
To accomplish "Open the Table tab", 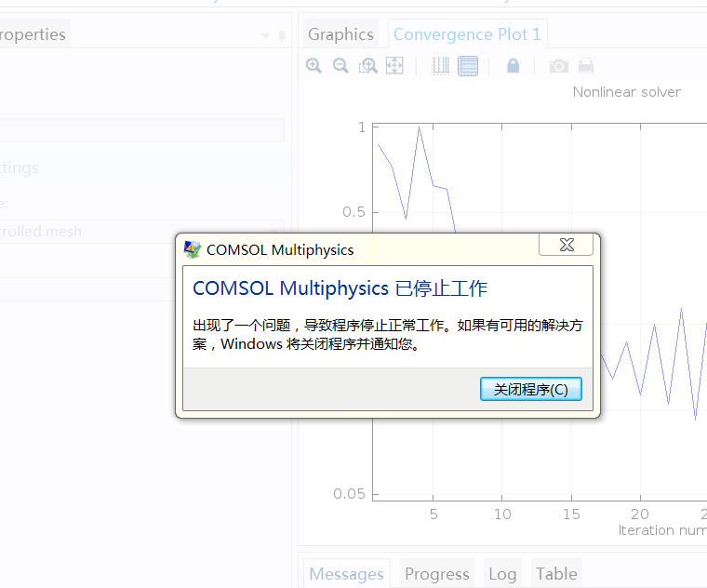I will (x=557, y=573).
